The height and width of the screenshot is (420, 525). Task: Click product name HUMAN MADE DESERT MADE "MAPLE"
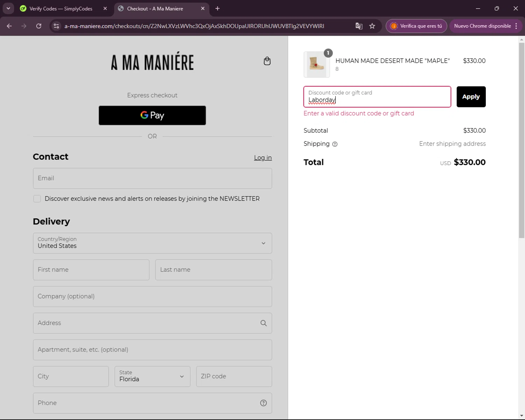(393, 61)
